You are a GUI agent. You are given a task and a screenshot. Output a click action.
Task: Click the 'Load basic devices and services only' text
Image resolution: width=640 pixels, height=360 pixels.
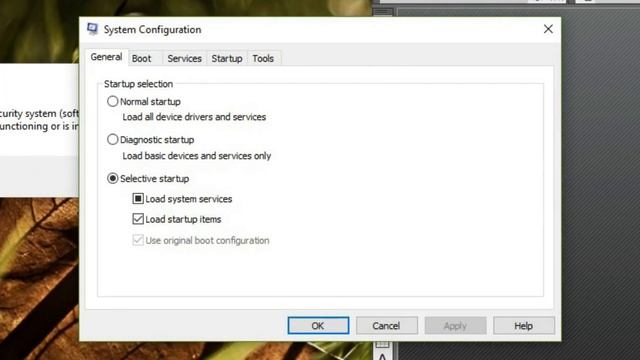tap(197, 156)
